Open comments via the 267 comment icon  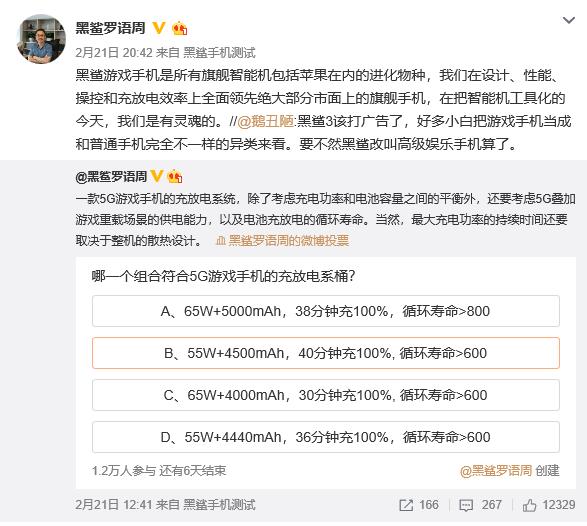point(466,505)
